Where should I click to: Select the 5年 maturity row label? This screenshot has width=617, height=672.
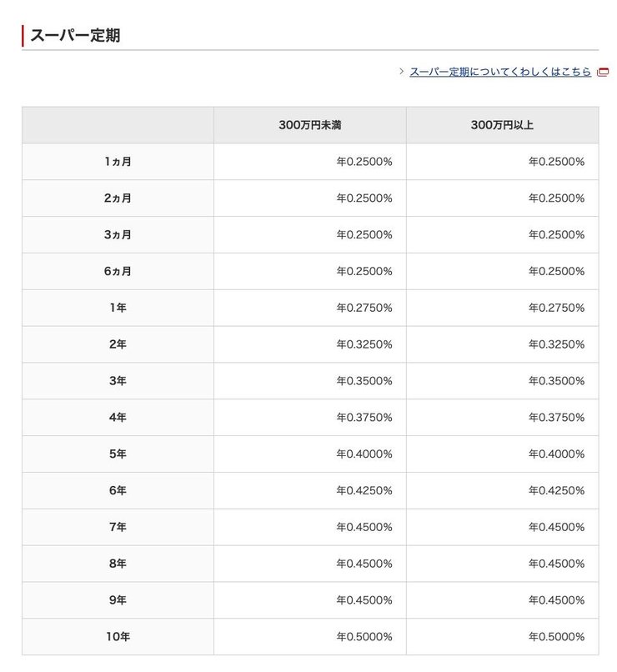click(118, 454)
